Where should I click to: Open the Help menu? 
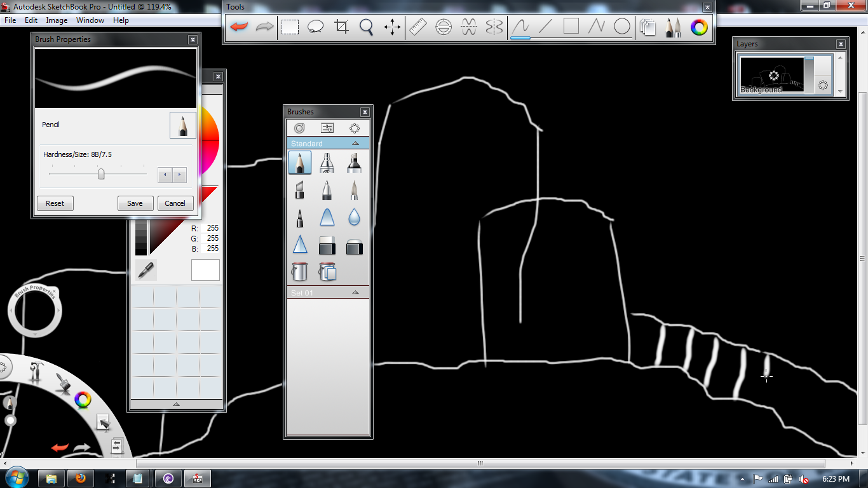pyautogui.click(x=121, y=20)
